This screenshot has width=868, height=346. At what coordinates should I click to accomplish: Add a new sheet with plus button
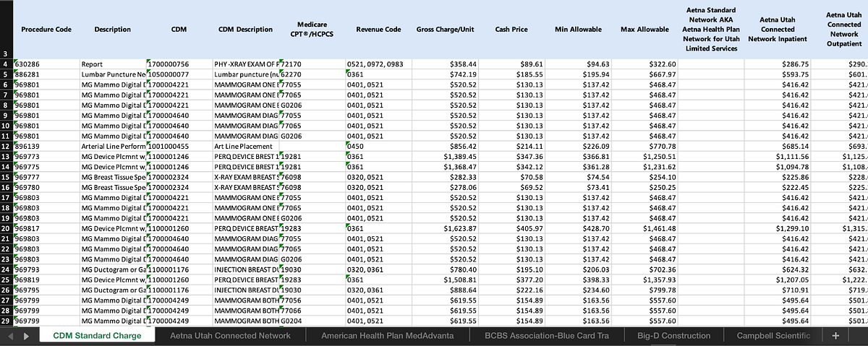coord(835,336)
